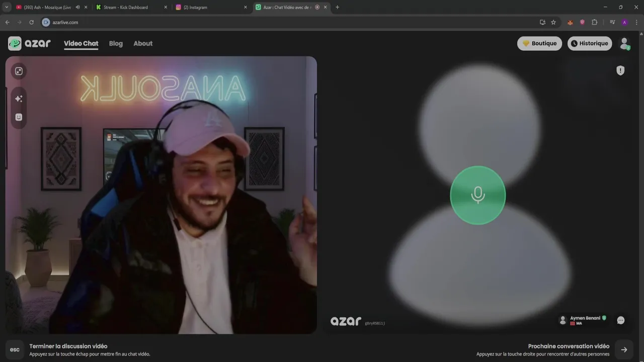Open the Chrome three-dot menu
The width and height of the screenshot is (644, 362).
tap(637, 22)
